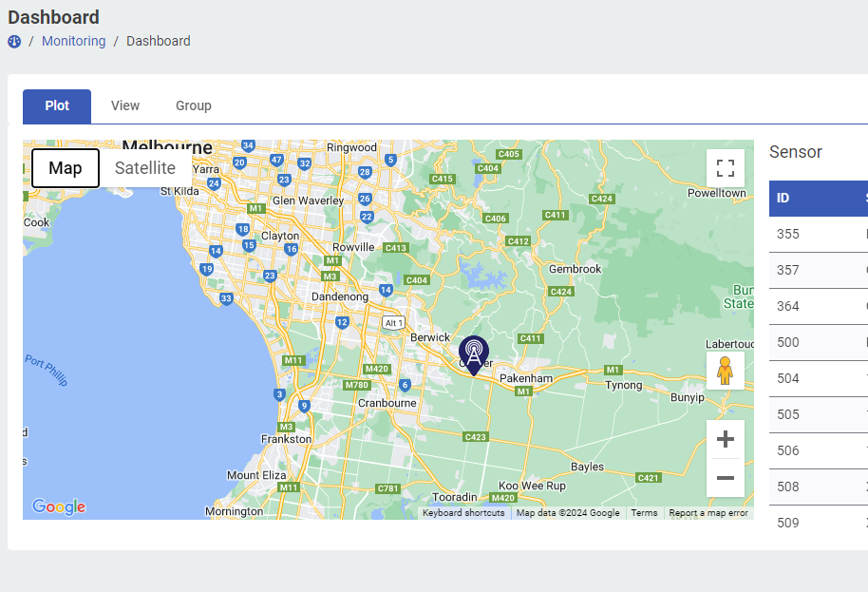Select the sensor station marker near Berwick
Viewport: 868px width, 592px height.
(x=474, y=352)
